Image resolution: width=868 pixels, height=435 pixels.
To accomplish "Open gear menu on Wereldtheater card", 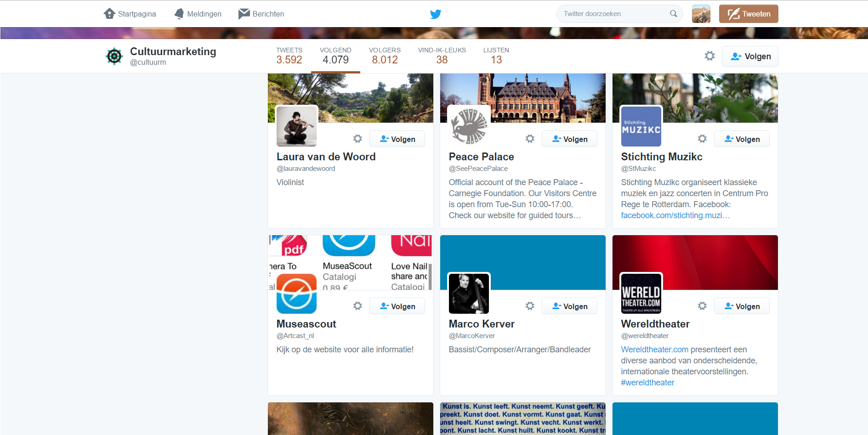I will tap(703, 306).
